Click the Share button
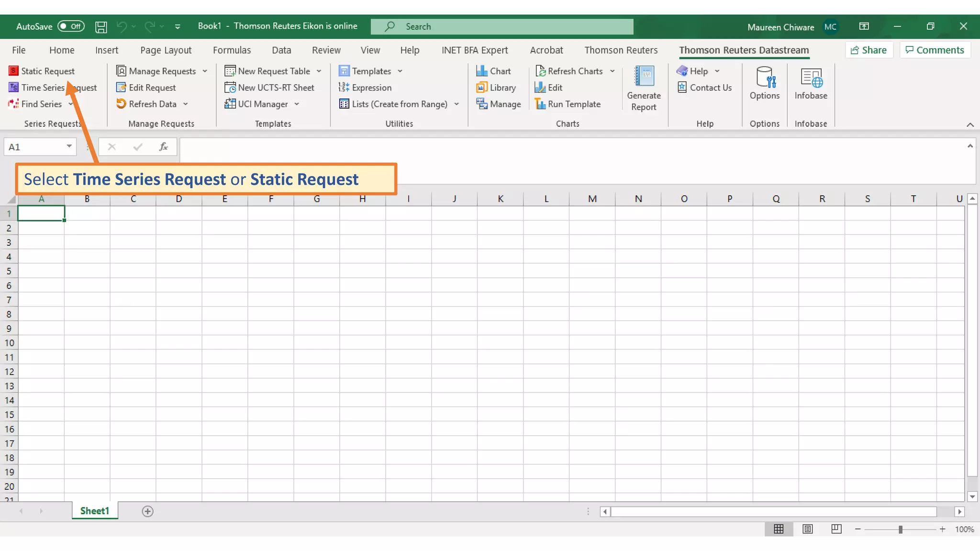Image resolution: width=980 pixels, height=551 pixels. [869, 50]
